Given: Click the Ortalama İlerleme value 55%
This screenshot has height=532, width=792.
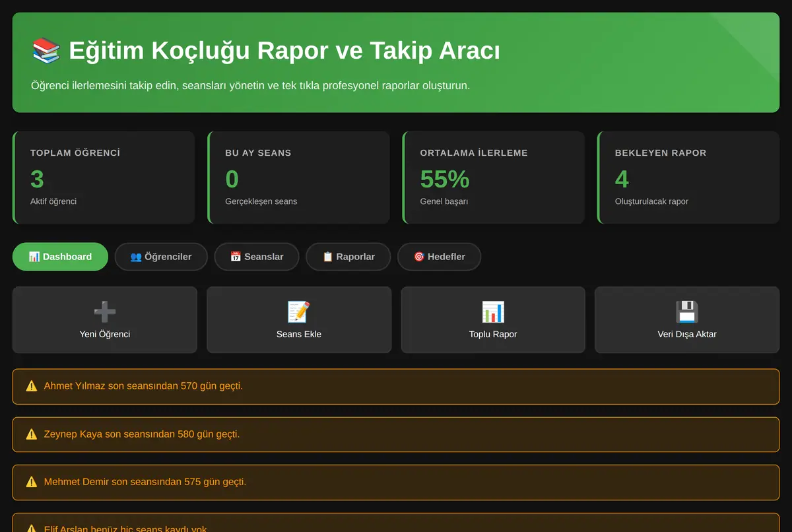Looking at the screenshot, I should [x=445, y=180].
